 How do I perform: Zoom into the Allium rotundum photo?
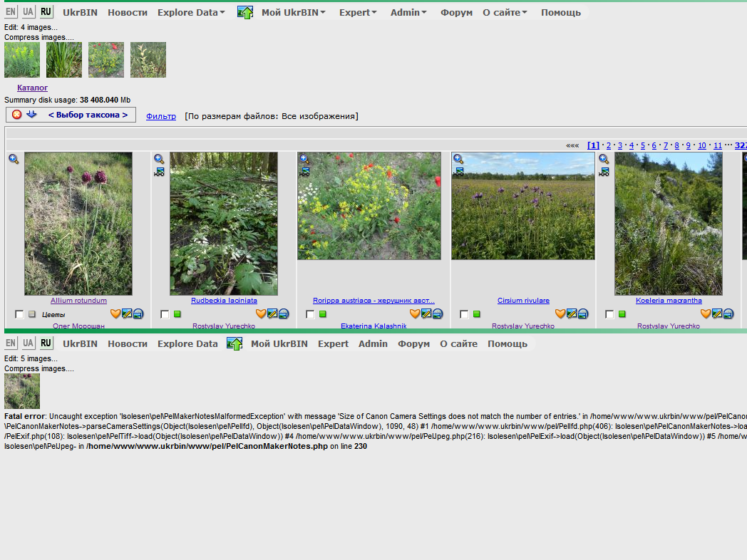14,160
